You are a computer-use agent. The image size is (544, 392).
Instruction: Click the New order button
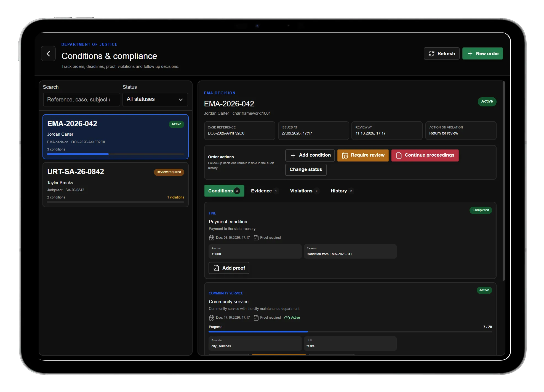(x=482, y=53)
